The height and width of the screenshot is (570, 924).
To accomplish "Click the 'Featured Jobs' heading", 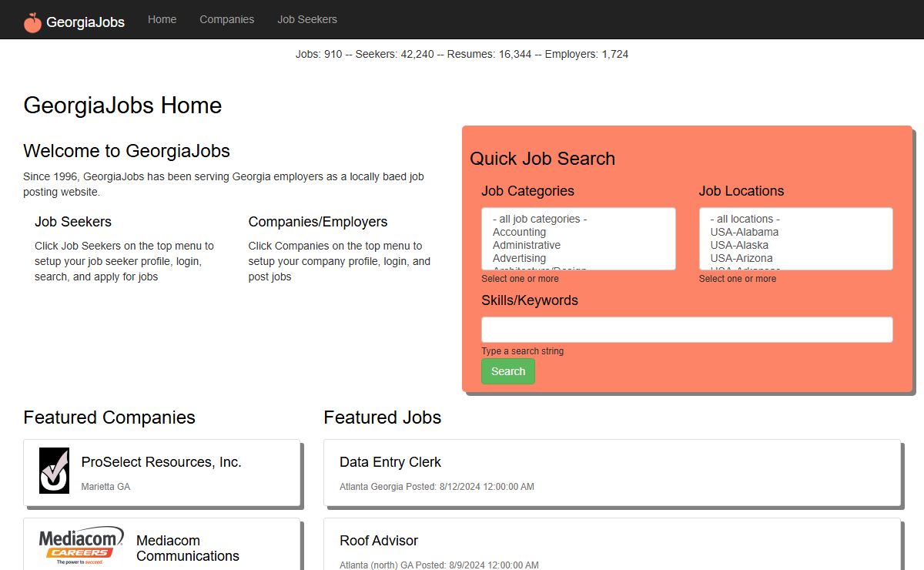I will click(383, 417).
